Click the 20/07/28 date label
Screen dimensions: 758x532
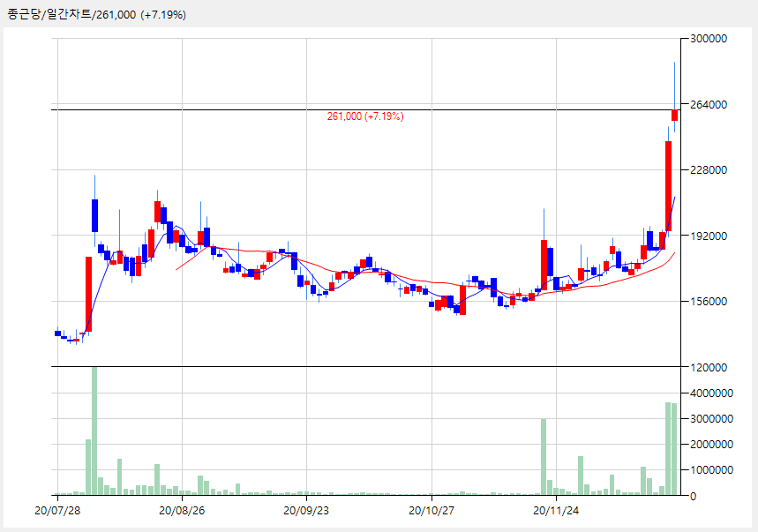point(57,511)
